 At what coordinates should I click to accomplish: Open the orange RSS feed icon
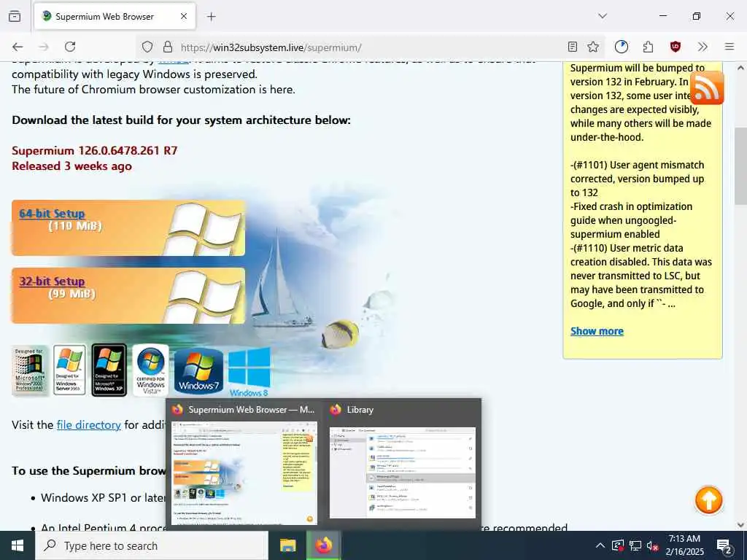coord(706,88)
